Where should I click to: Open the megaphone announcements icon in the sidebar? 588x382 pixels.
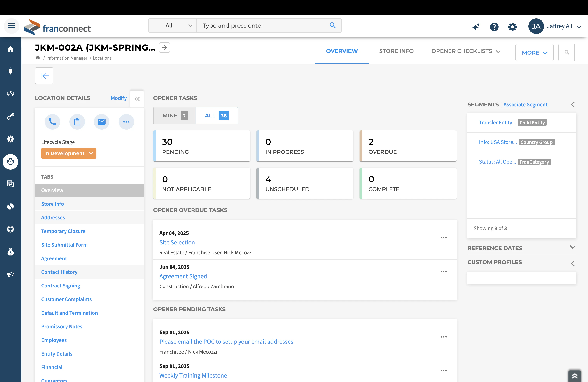(x=11, y=274)
